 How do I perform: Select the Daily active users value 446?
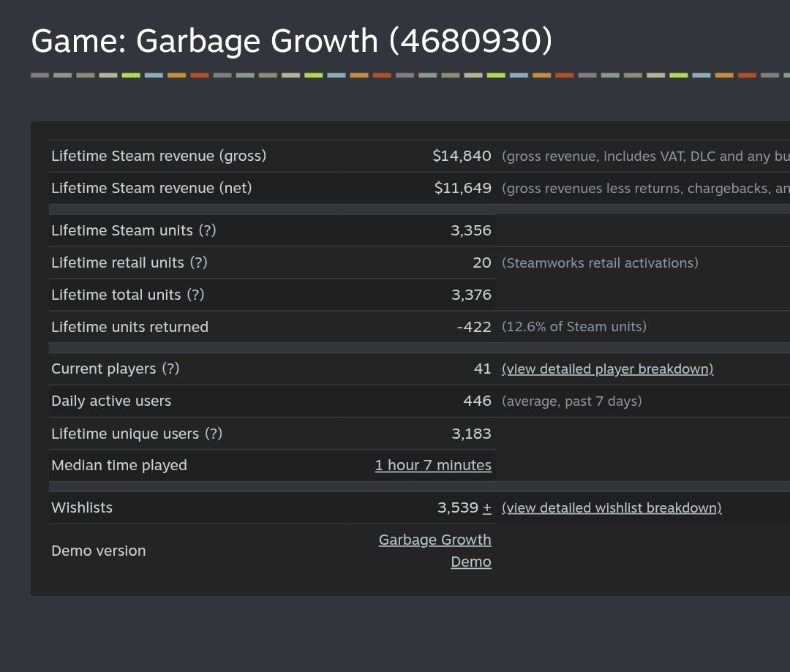(x=477, y=401)
